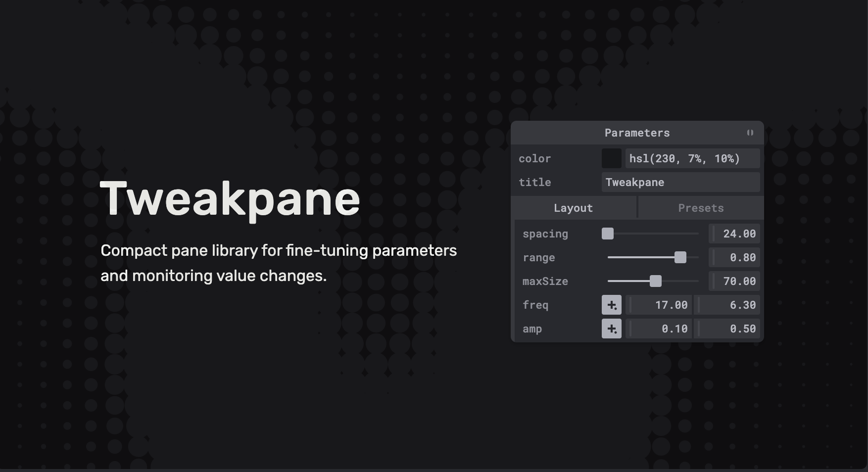Click the title text field

point(680,182)
